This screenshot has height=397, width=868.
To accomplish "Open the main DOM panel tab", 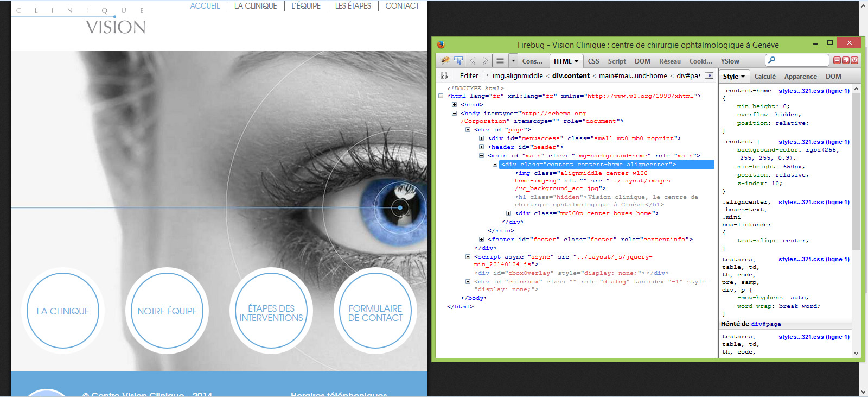I will pos(642,61).
